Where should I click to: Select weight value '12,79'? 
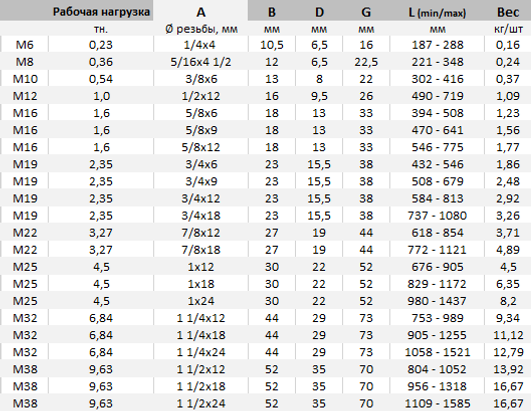click(508, 352)
